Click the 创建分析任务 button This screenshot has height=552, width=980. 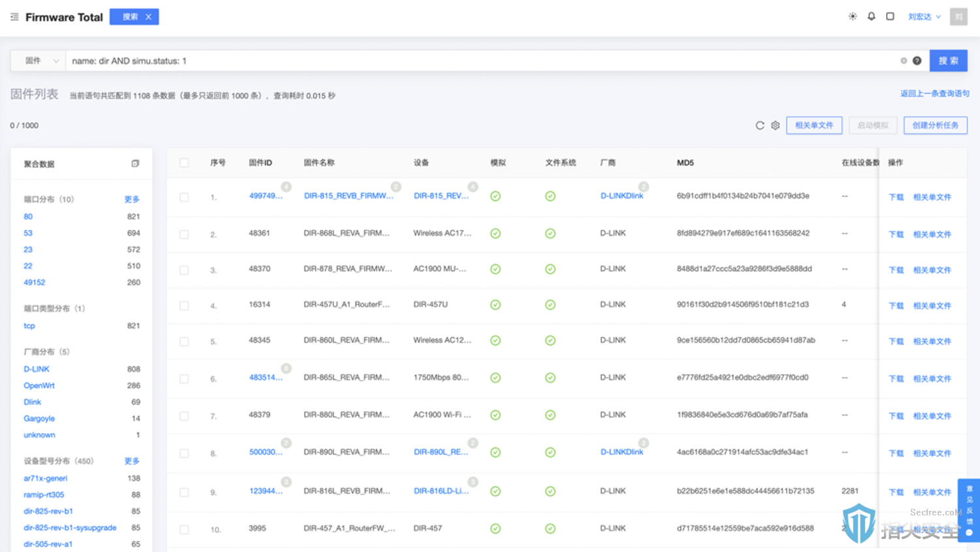(x=936, y=125)
